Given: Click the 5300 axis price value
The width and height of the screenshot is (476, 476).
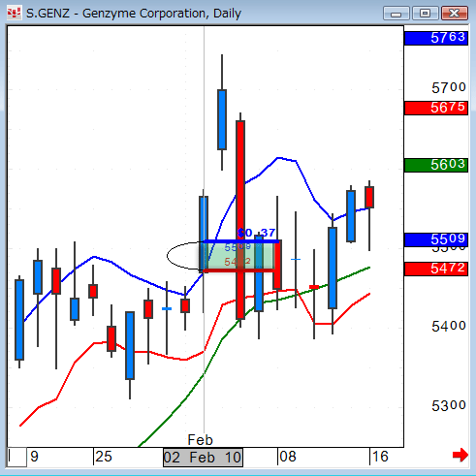Looking at the screenshot, I should click(449, 405).
